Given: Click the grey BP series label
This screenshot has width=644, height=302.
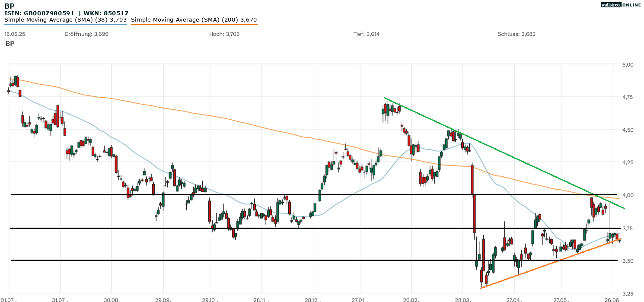Looking at the screenshot, I should (10, 44).
